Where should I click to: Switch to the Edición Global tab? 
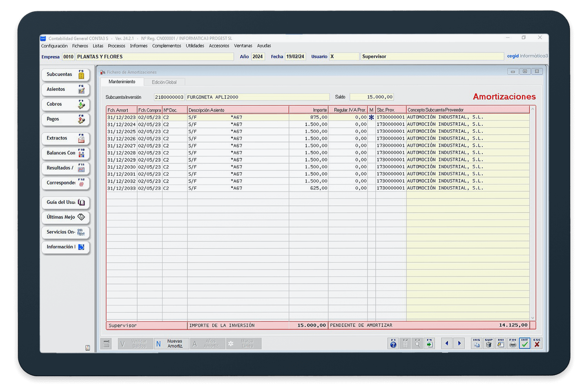[164, 82]
